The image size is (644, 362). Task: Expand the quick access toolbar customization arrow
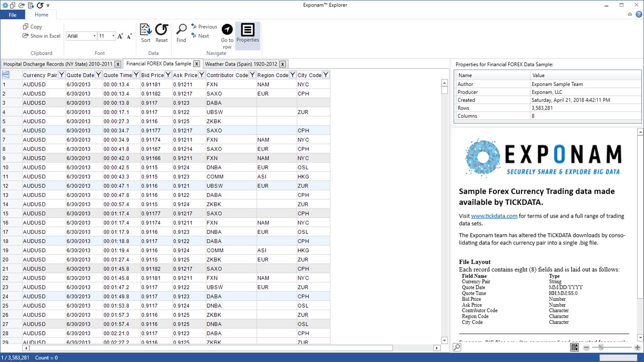[47, 5]
